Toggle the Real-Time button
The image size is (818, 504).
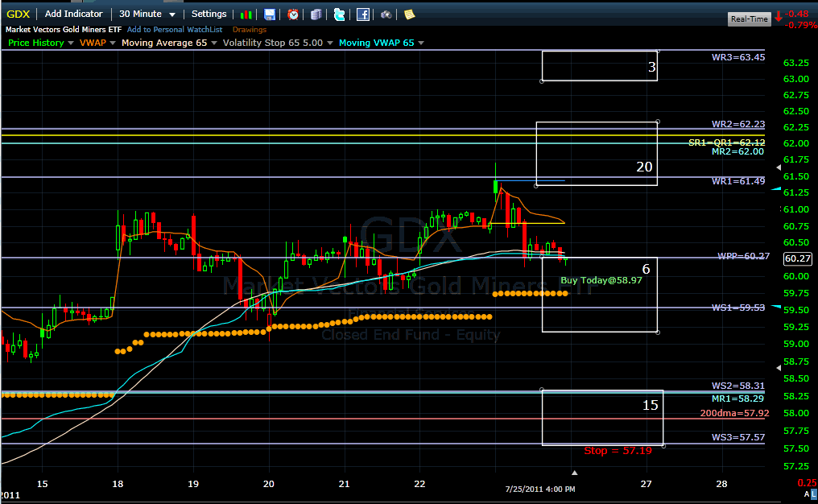(749, 19)
